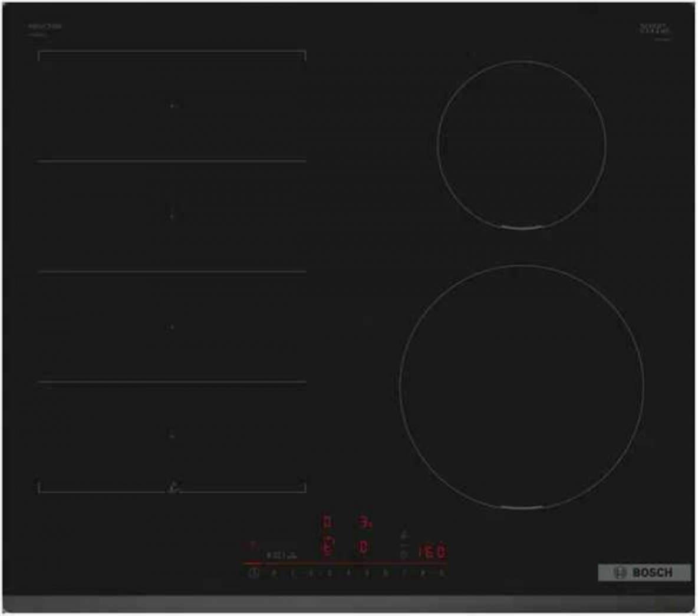Tap the second flex zone segment's center dot
The image size is (698, 616).
[172, 216]
